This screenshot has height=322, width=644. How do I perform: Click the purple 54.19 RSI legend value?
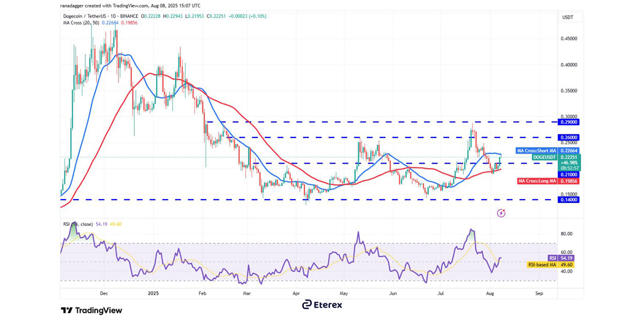pos(101,224)
